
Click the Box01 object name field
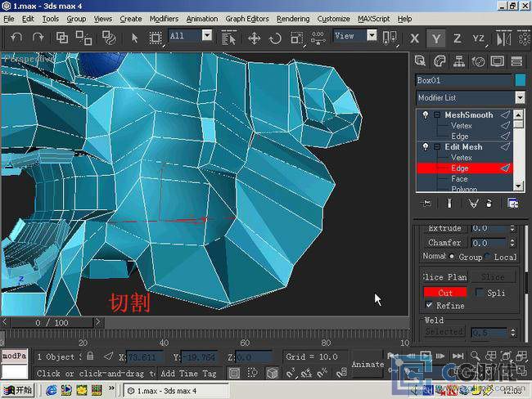coord(464,80)
